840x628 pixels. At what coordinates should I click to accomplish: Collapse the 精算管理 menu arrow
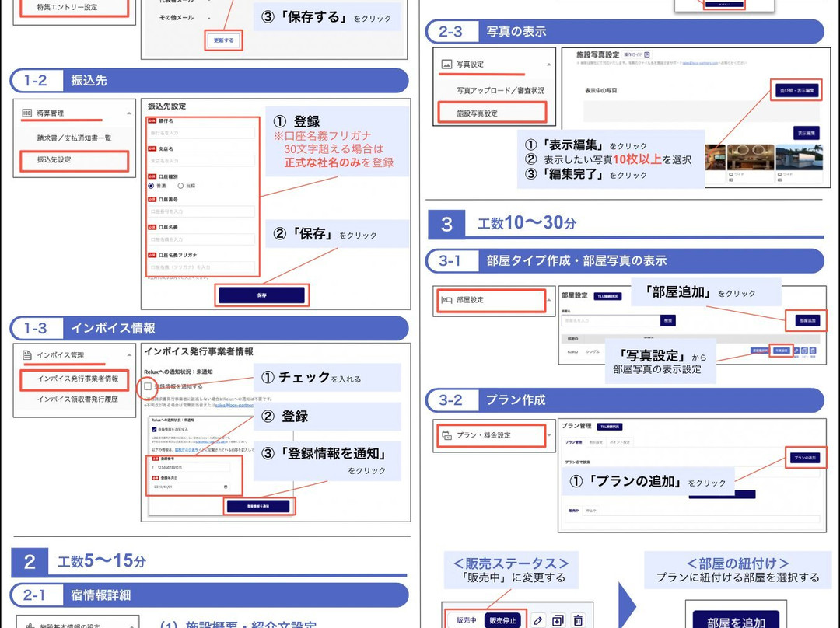pyautogui.click(x=128, y=113)
